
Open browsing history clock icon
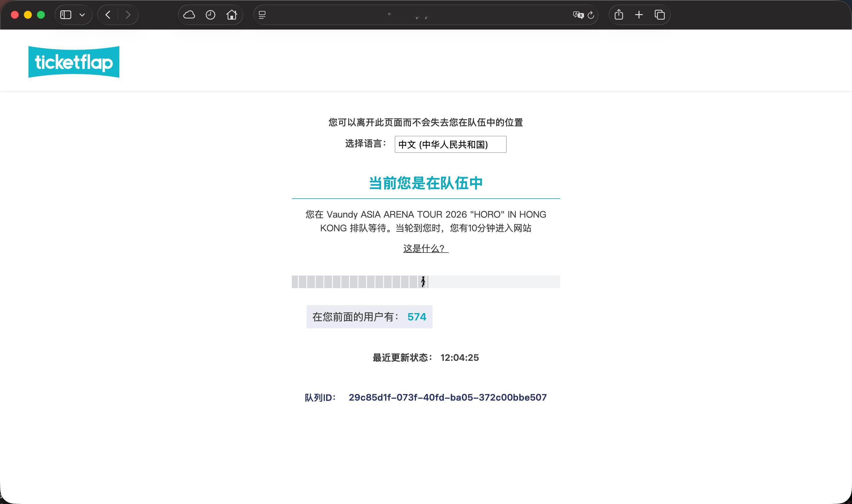click(x=211, y=15)
